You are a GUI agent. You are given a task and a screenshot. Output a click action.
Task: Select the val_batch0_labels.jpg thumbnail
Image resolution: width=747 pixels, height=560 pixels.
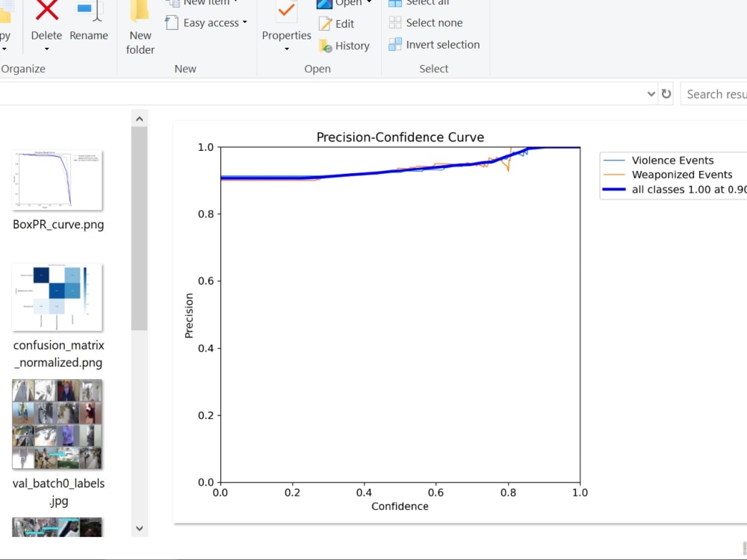click(x=58, y=424)
